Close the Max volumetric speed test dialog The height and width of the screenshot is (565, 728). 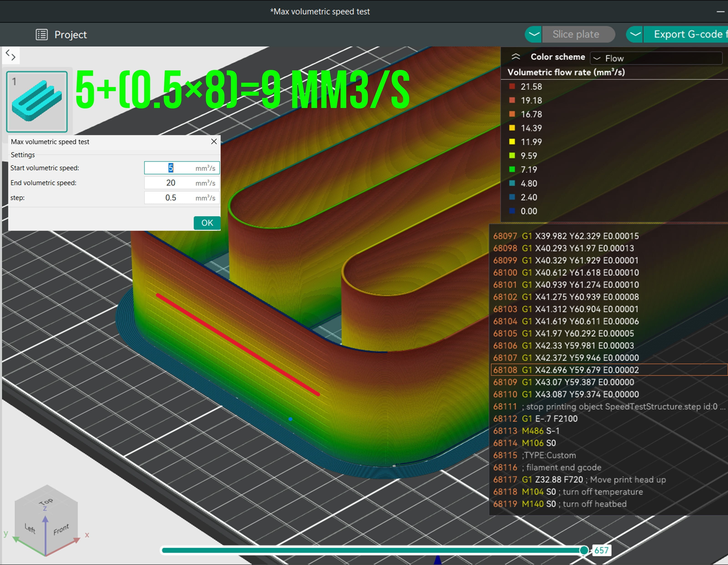pos(214,141)
